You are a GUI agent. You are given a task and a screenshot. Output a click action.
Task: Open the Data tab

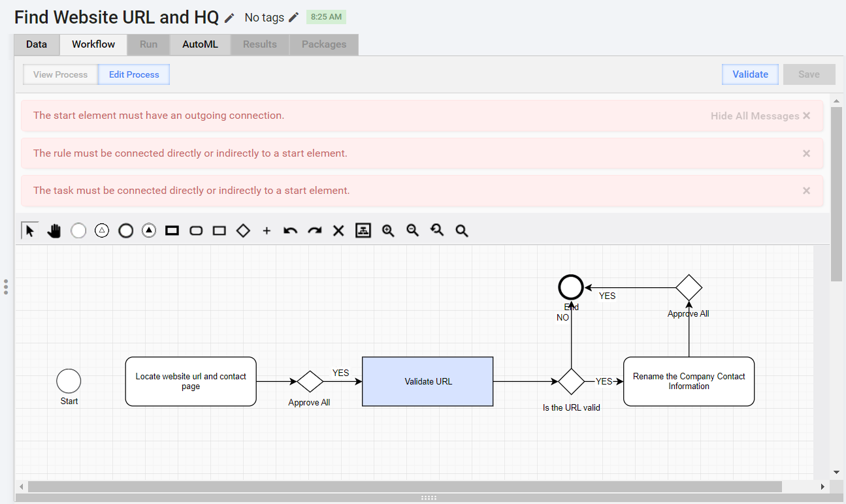click(37, 44)
